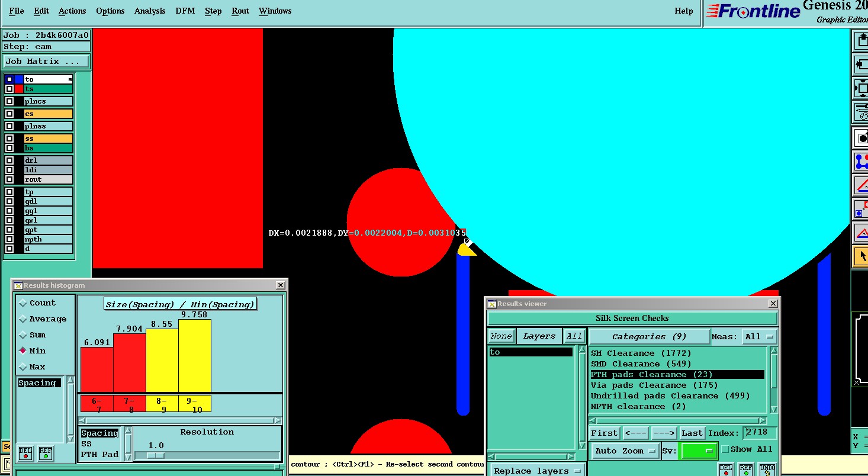Choose the triangle measure tool icon
The width and height of the screenshot is (868, 476).
pyautogui.click(x=861, y=185)
